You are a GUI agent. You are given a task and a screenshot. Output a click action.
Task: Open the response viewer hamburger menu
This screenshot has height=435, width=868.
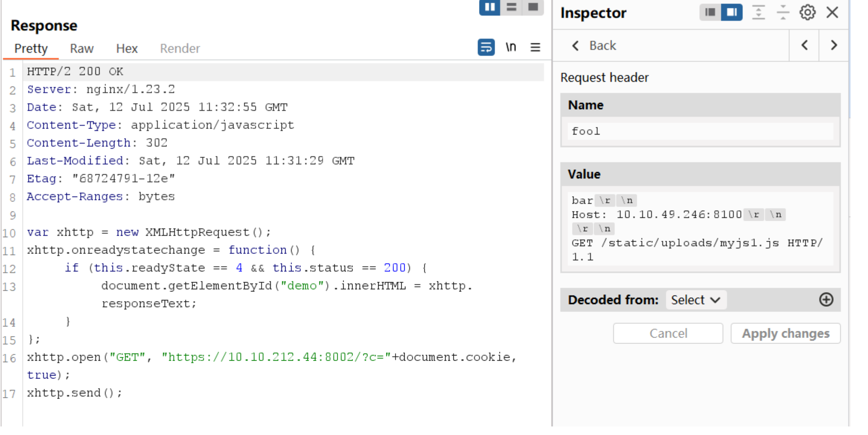coord(535,48)
